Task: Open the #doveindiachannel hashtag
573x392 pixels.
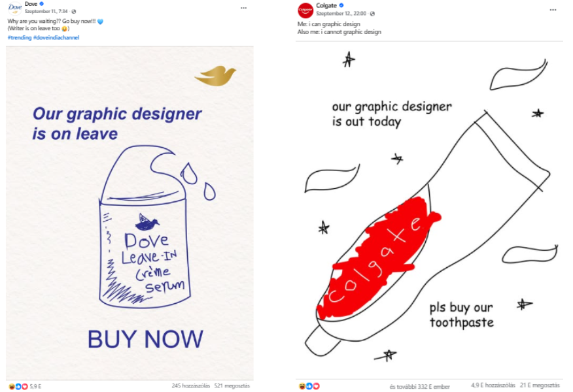Action: point(56,38)
